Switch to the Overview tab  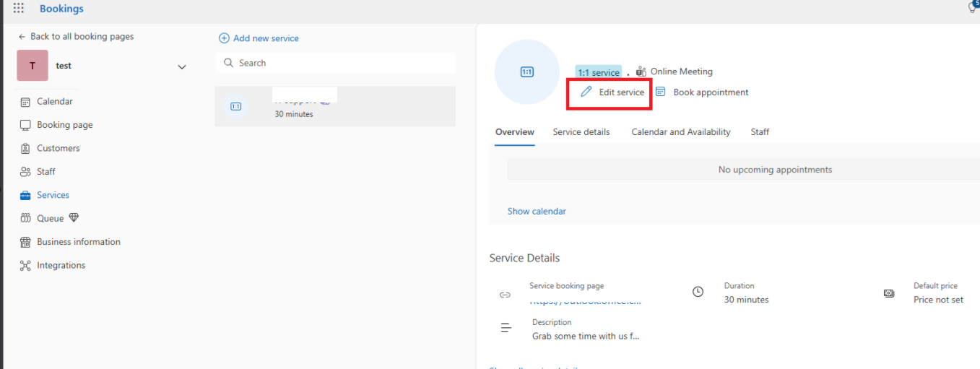point(515,132)
